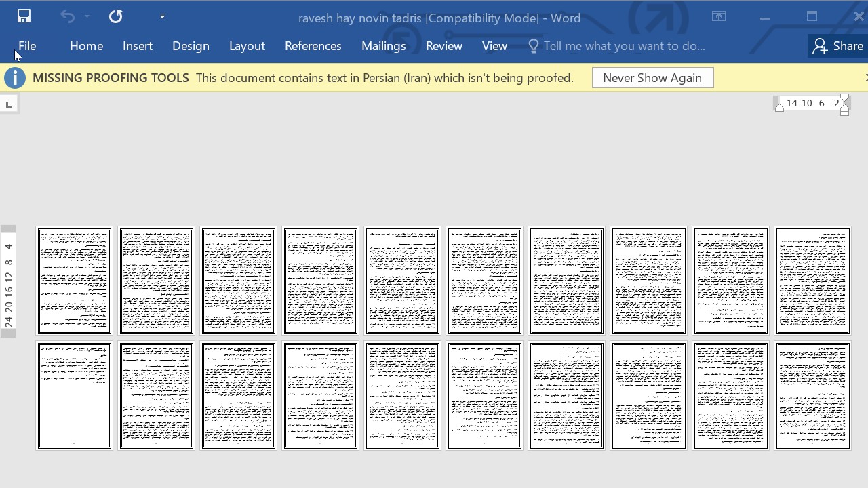Select the fourth page thumbnail in bottom row

(320, 396)
